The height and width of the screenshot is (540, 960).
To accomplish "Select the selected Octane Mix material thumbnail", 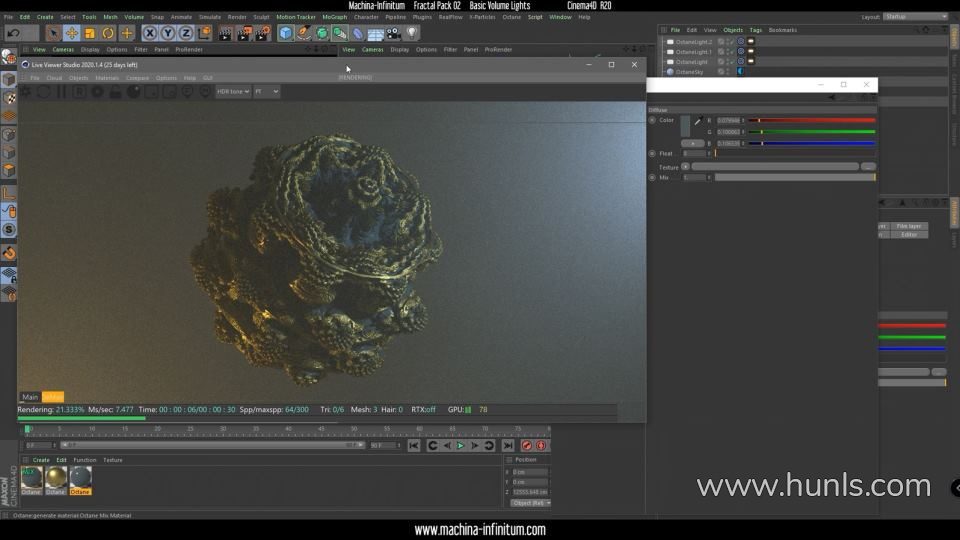I will [x=80, y=478].
